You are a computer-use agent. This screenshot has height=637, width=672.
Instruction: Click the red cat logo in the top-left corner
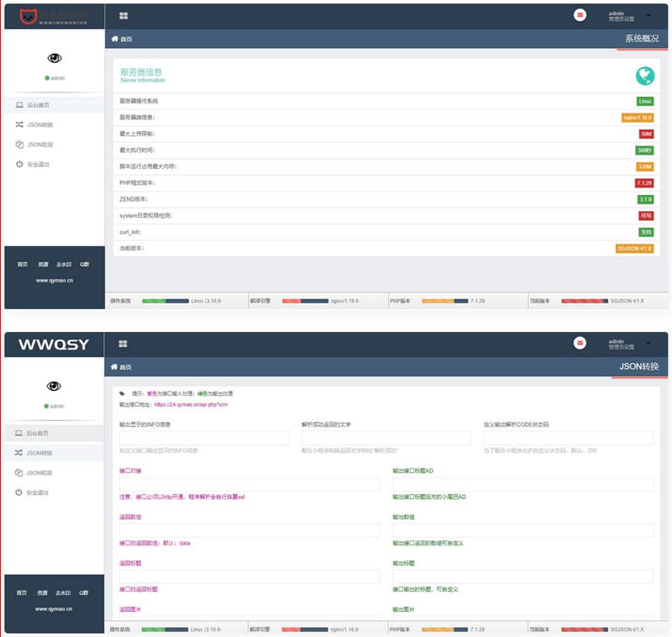(x=27, y=15)
